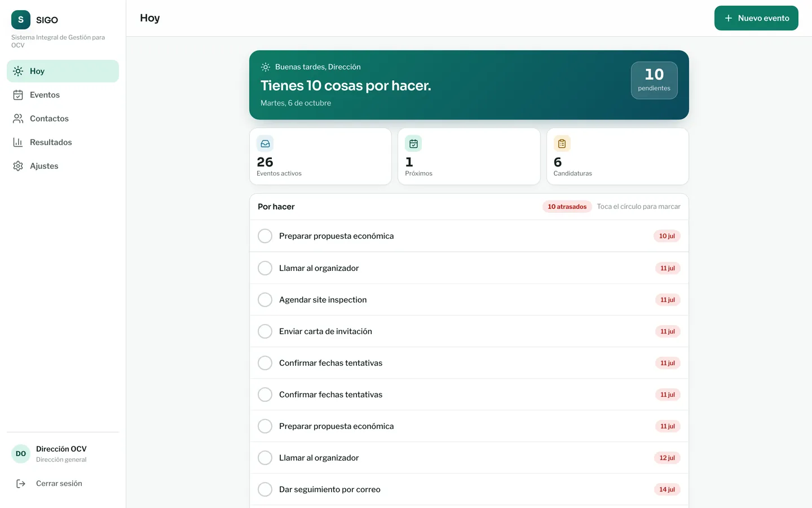Viewport: 812px width, 508px height.
Task: Click the inbox icon in Eventos activos card
Action: point(265,144)
